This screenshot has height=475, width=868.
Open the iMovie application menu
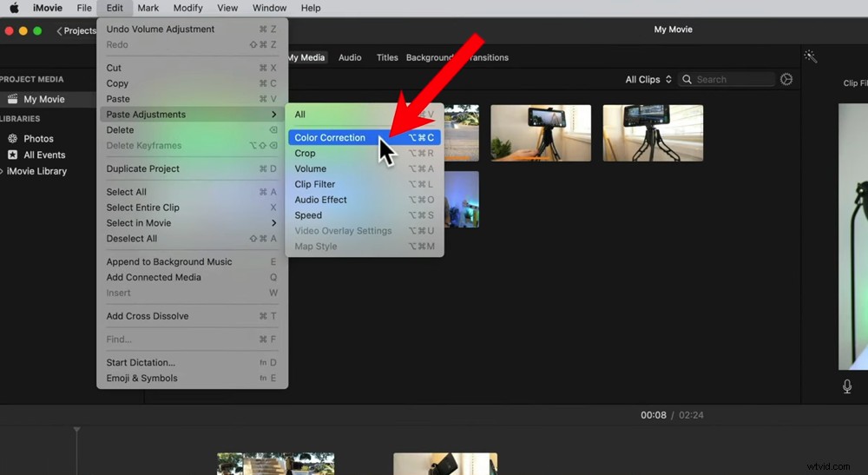point(48,8)
